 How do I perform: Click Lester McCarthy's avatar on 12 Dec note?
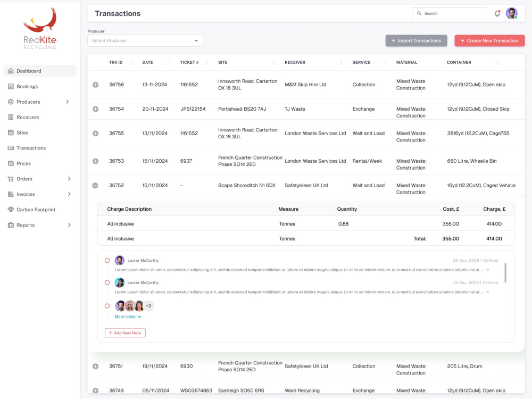pos(119,282)
